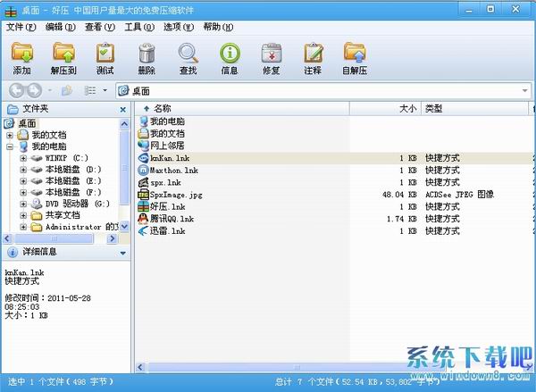Open the 工具(O) menu

139,27
